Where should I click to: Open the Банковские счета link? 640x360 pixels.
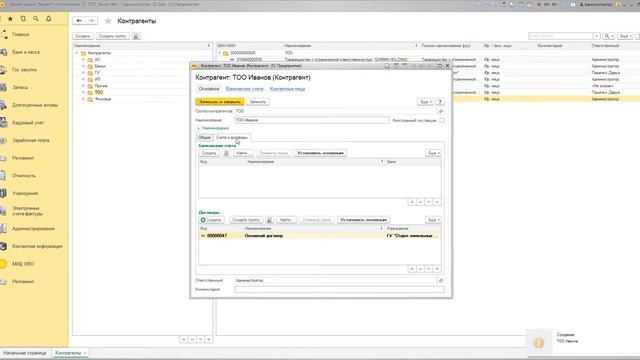244,89
